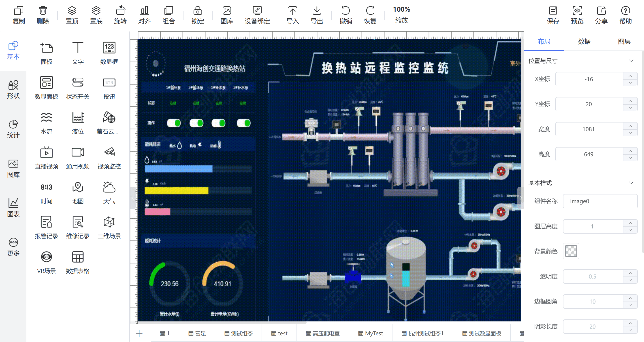Image resolution: width=644 pixels, height=342 pixels.
Task: Add the 液位 liquid level component
Action: point(78,123)
